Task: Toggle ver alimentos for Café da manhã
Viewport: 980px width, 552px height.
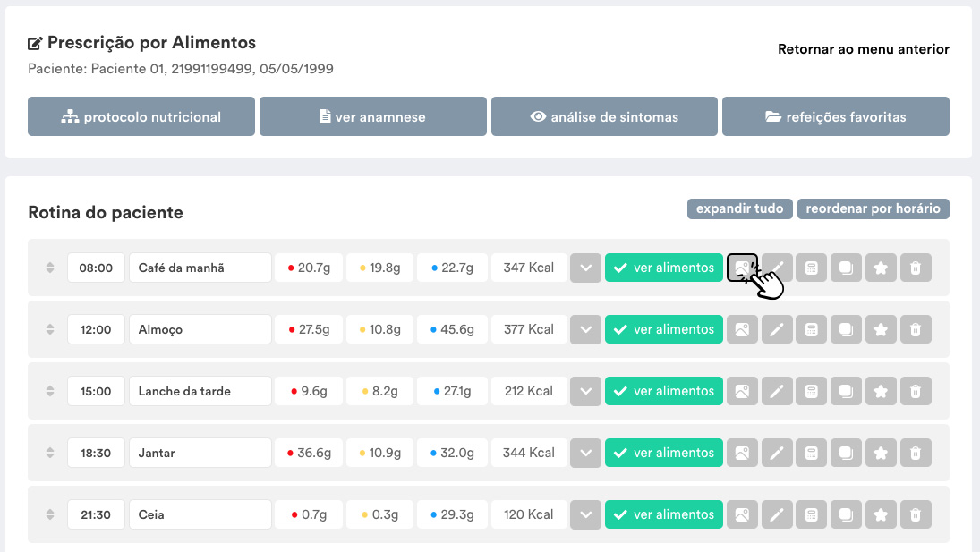Action: [x=664, y=268]
